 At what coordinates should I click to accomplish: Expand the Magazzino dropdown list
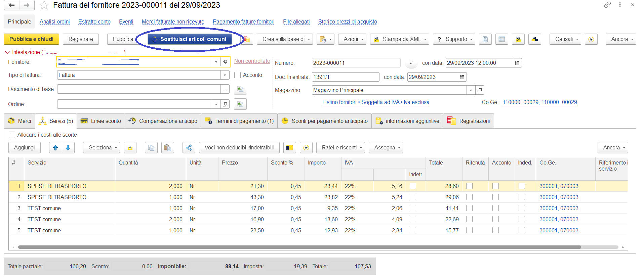pos(471,90)
